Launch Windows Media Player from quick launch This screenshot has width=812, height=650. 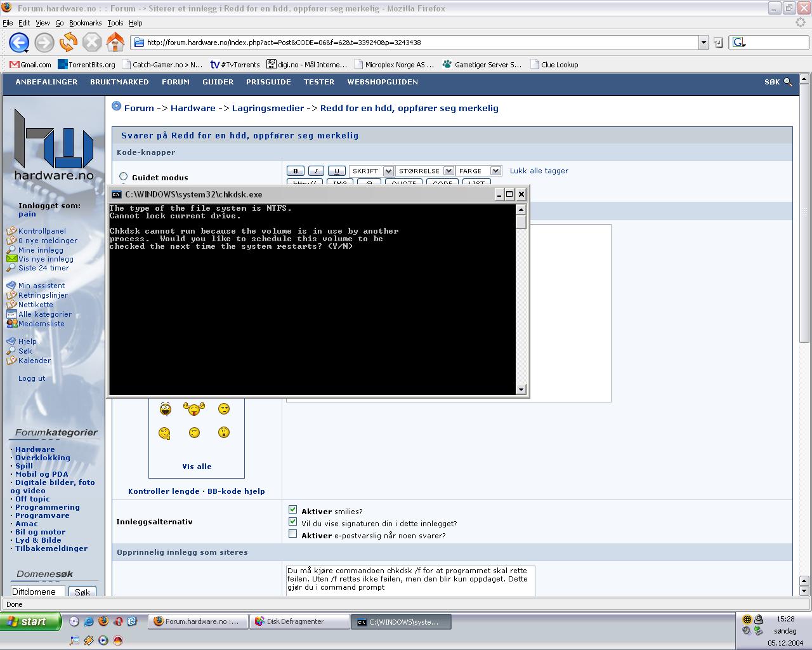click(103, 640)
